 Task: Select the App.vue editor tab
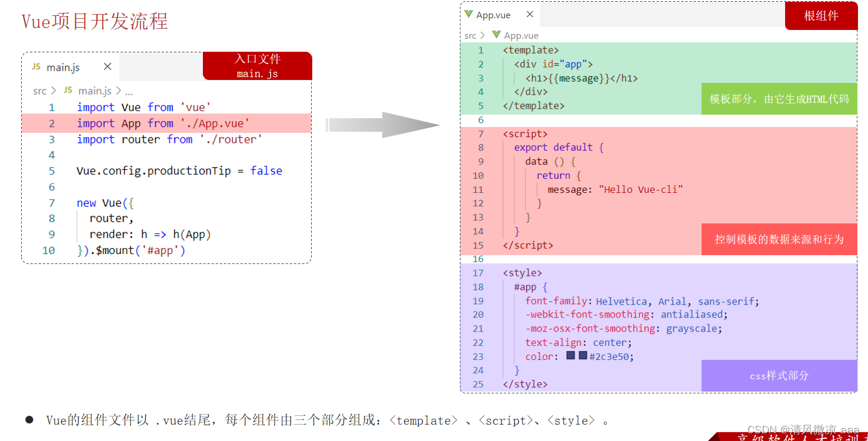coord(500,15)
